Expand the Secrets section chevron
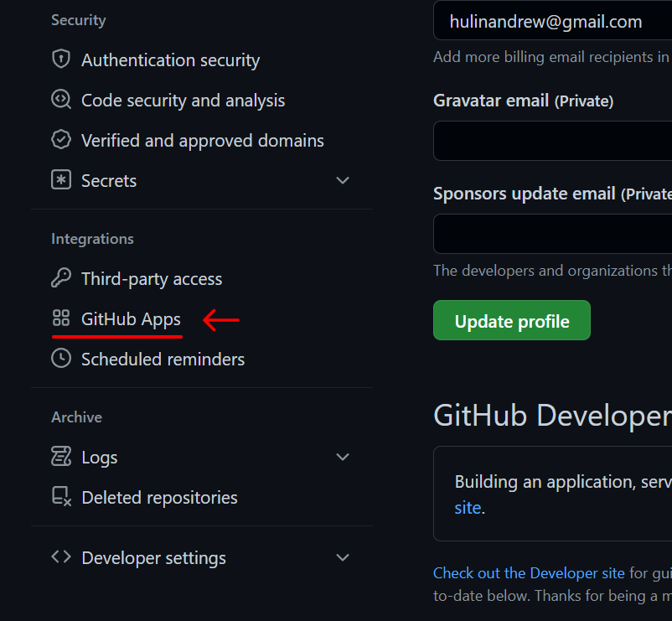This screenshot has width=672, height=621. click(343, 180)
